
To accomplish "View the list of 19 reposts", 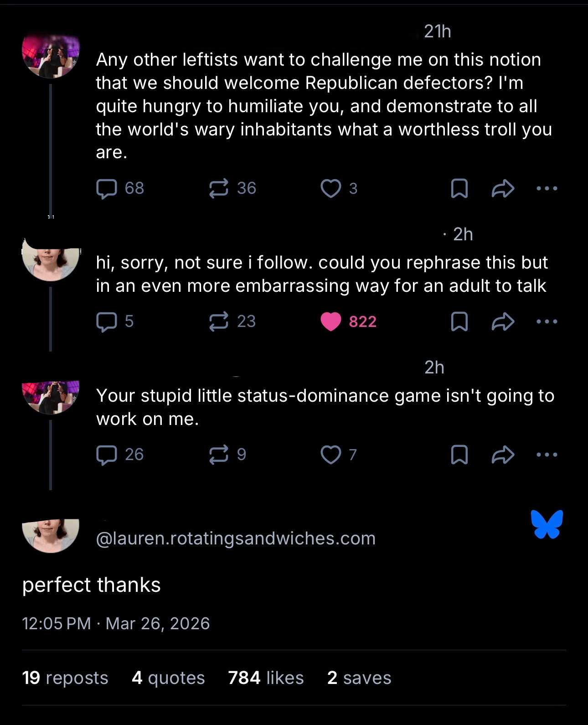I will coord(65,678).
